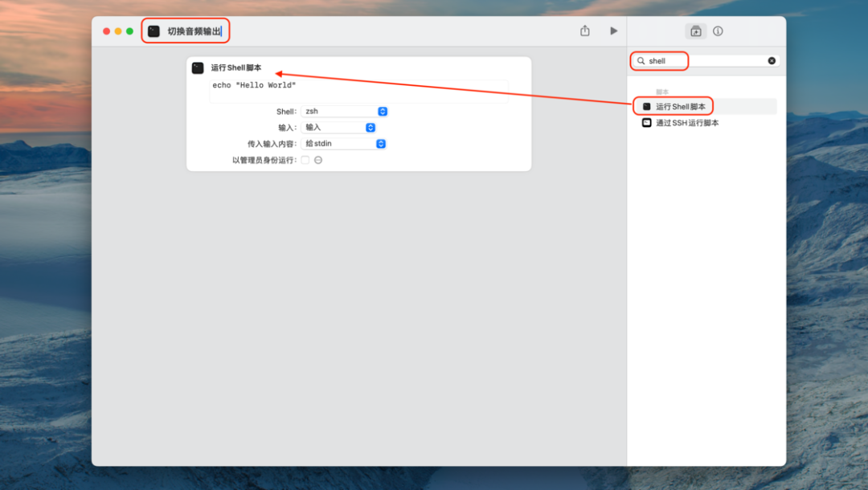Click the shortcut's terminal icon beside the title

pyautogui.click(x=154, y=31)
